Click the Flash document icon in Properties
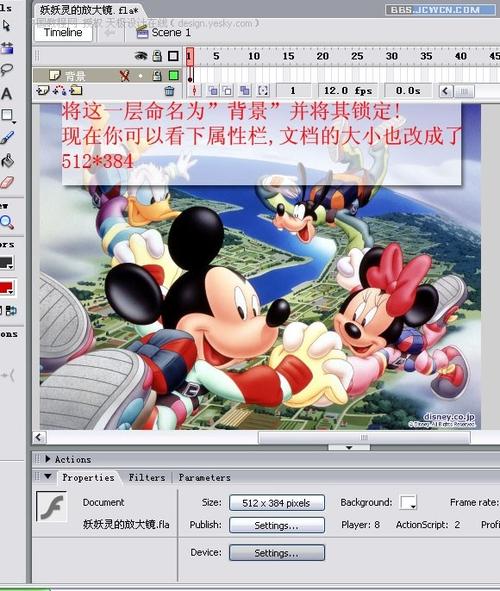This screenshot has height=591, width=500. tap(51, 506)
